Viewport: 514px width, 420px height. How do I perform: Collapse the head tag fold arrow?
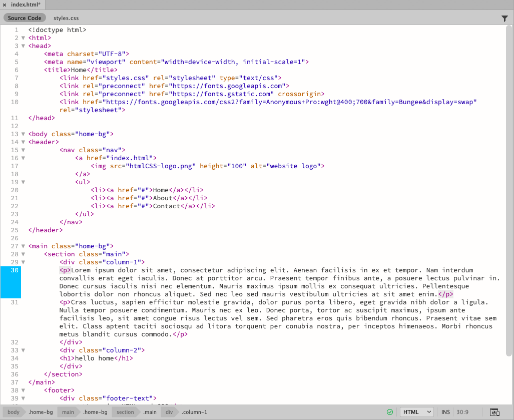coord(23,46)
